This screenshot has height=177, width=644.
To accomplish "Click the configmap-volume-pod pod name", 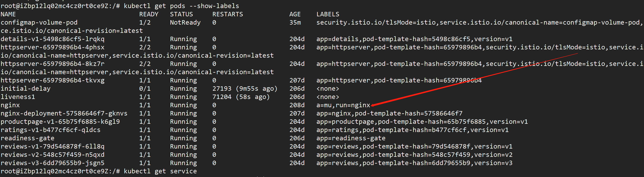I will 39,22.
